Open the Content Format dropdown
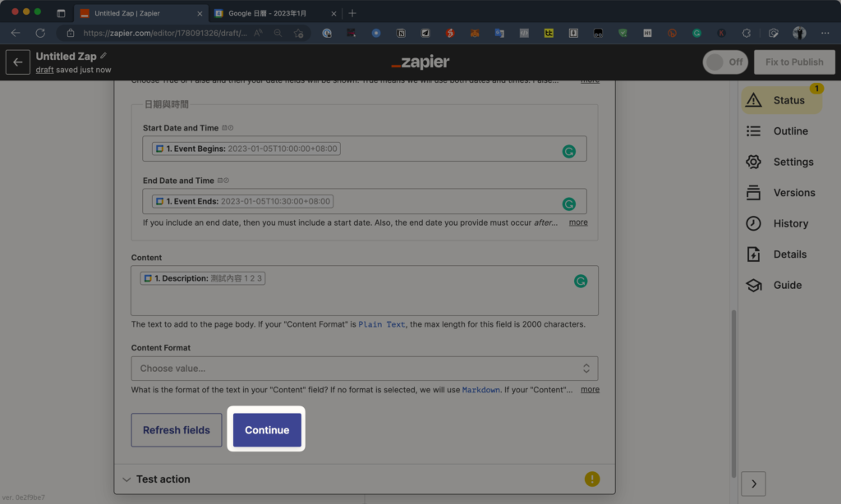The height and width of the screenshot is (504, 841). click(x=365, y=369)
